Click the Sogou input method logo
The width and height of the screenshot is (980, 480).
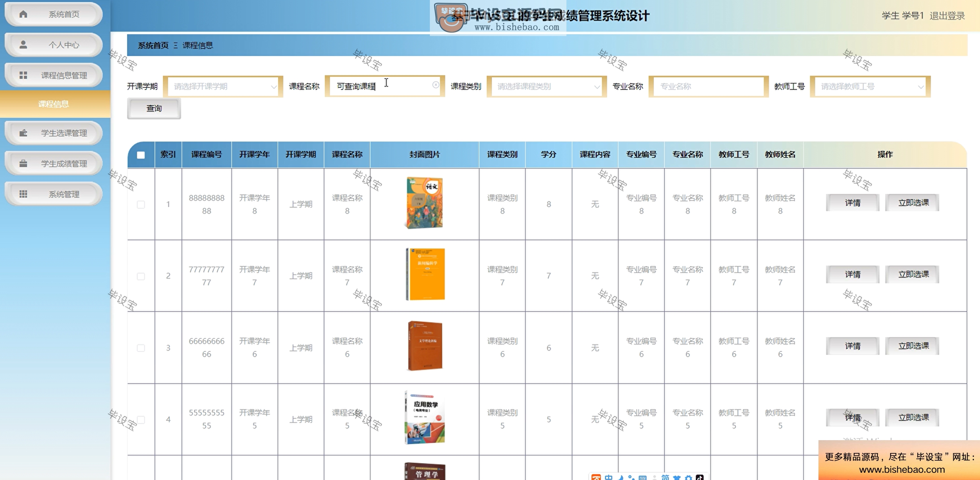click(596, 477)
